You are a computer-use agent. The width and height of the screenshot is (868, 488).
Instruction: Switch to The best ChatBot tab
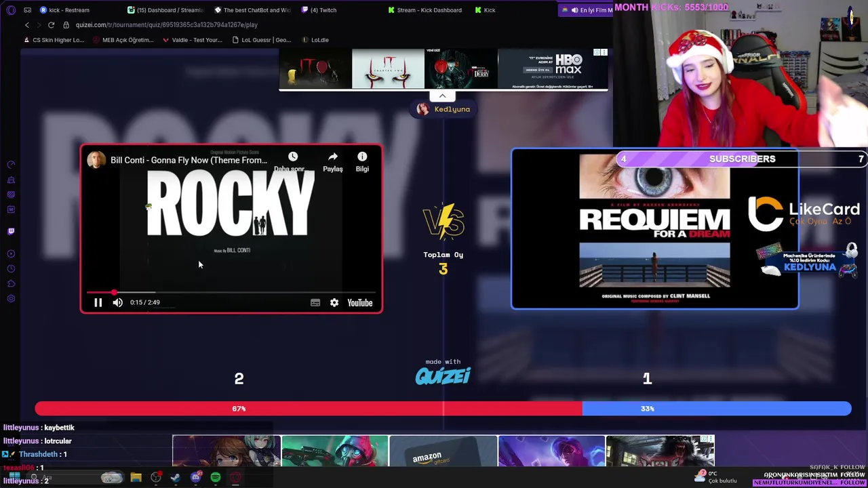coord(252,10)
